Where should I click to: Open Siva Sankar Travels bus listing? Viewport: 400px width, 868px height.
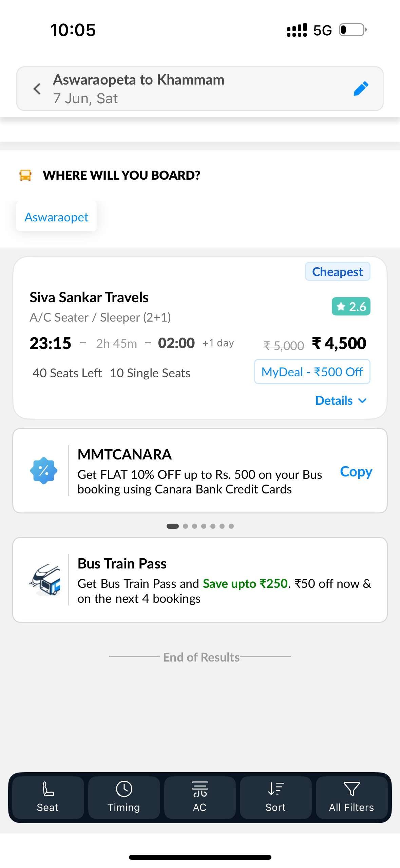pyautogui.click(x=200, y=338)
